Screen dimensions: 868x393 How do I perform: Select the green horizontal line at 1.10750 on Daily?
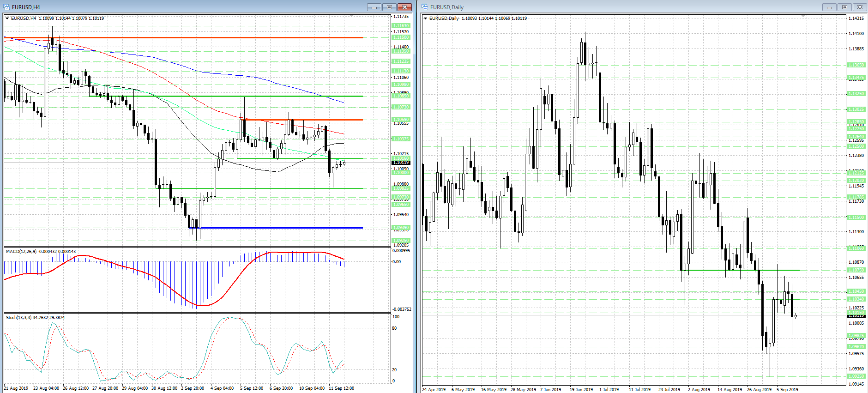[739, 270]
